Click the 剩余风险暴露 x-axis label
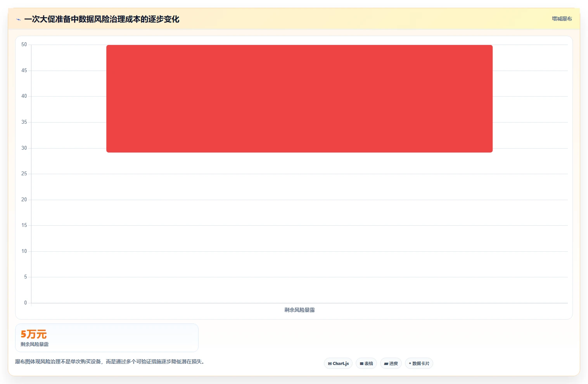The image size is (588, 384). tap(299, 310)
